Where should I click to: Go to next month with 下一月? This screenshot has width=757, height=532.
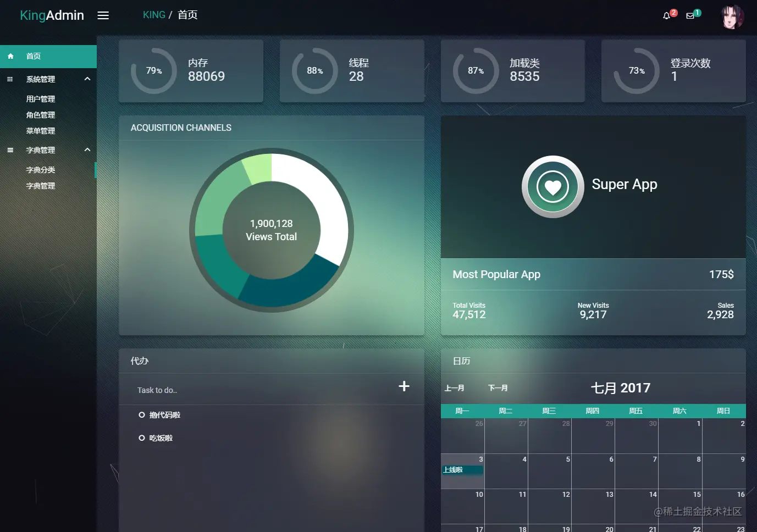coord(498,388)
